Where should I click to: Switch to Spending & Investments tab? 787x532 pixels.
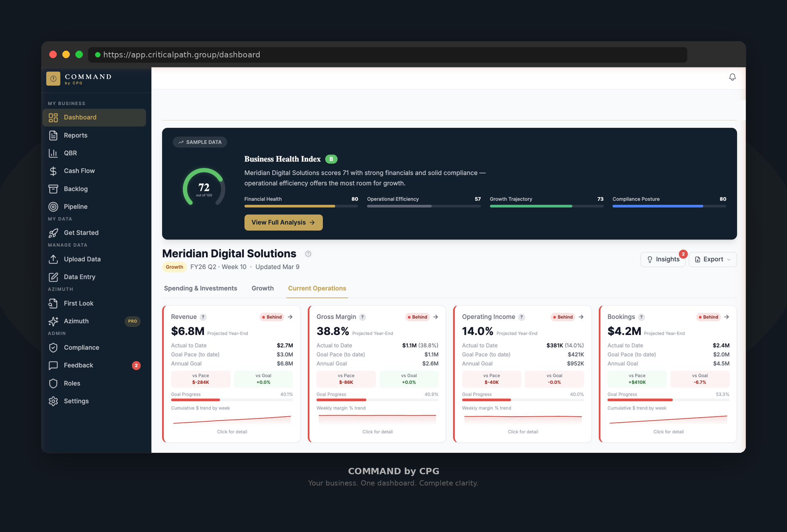pyautogui.click(x=200, y=288)
